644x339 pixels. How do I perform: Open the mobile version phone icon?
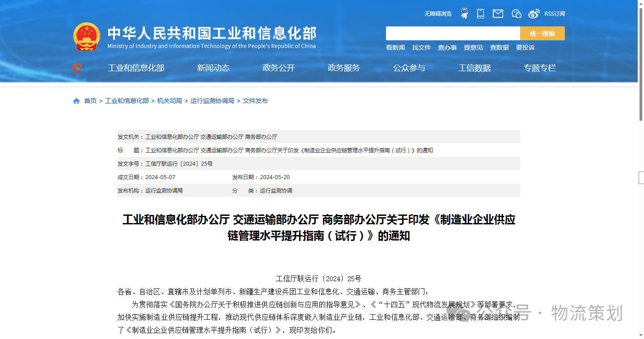coord(480,13)
